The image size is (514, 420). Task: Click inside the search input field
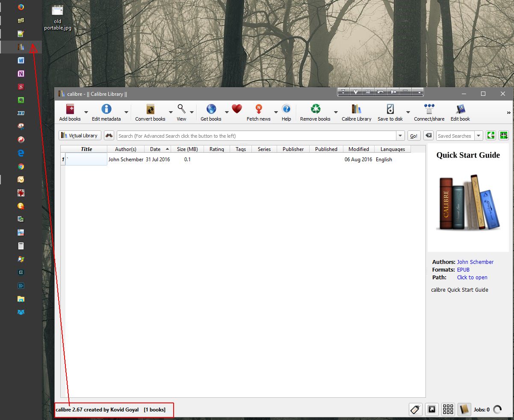point(257,136)
